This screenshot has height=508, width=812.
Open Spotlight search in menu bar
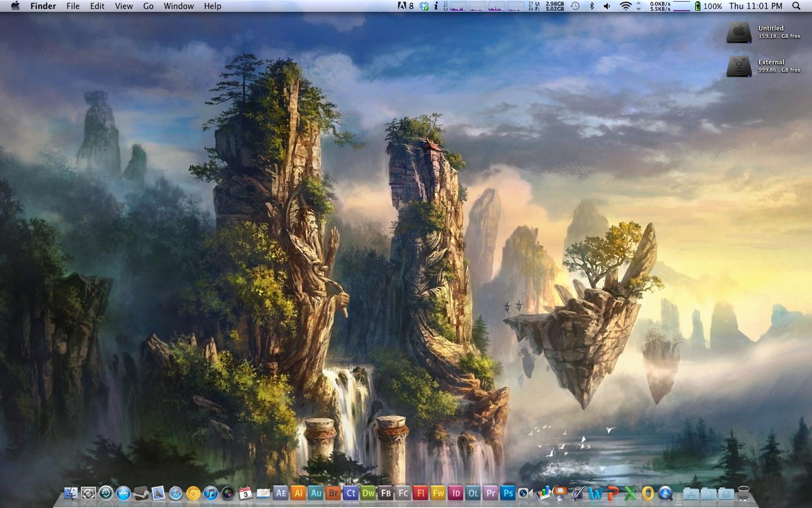tap(796, 6)
